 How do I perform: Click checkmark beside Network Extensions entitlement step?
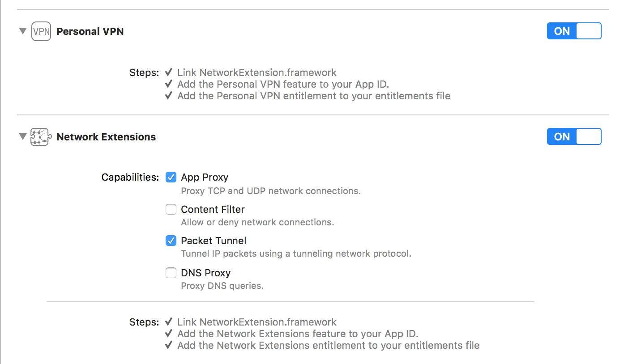coord(169,345)
